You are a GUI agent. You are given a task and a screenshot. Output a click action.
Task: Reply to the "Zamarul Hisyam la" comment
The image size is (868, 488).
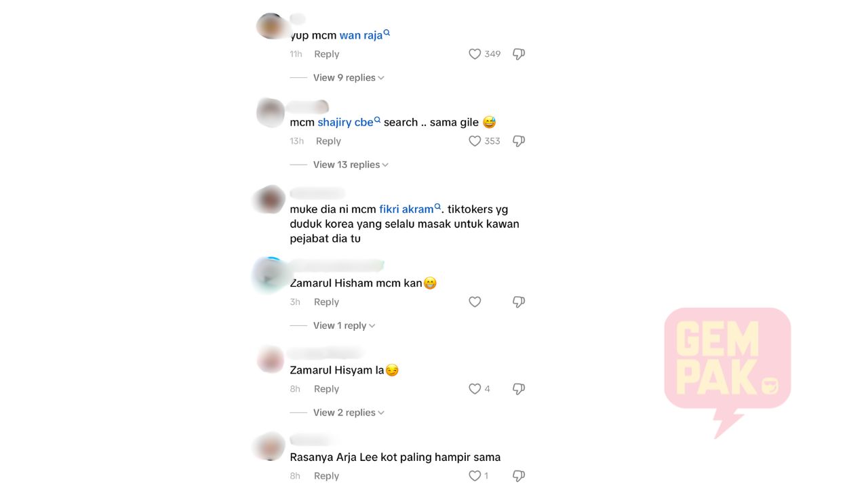[x=326, y=389]
